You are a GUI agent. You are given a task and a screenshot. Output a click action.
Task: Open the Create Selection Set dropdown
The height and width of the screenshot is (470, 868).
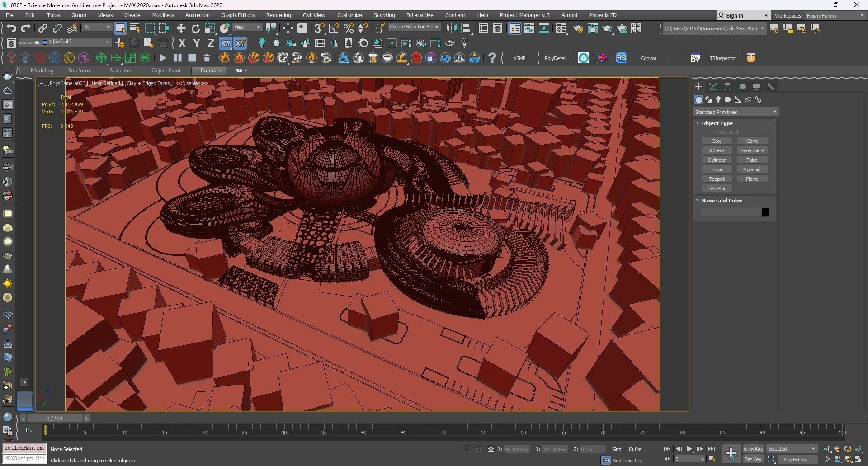[414, 27]
